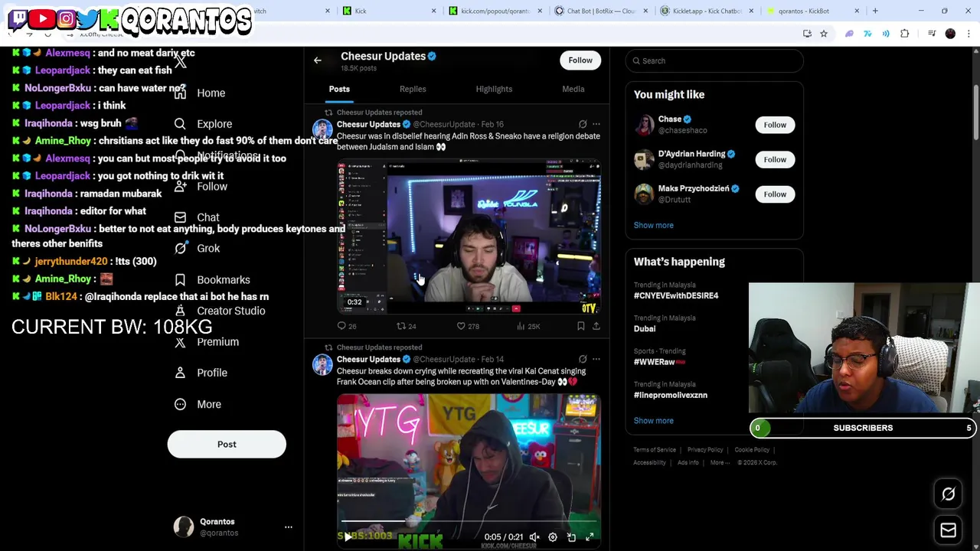The image size is (980, 551).
Task: Repost the Adin Ross debate post
Action: (x=406, y=326)
